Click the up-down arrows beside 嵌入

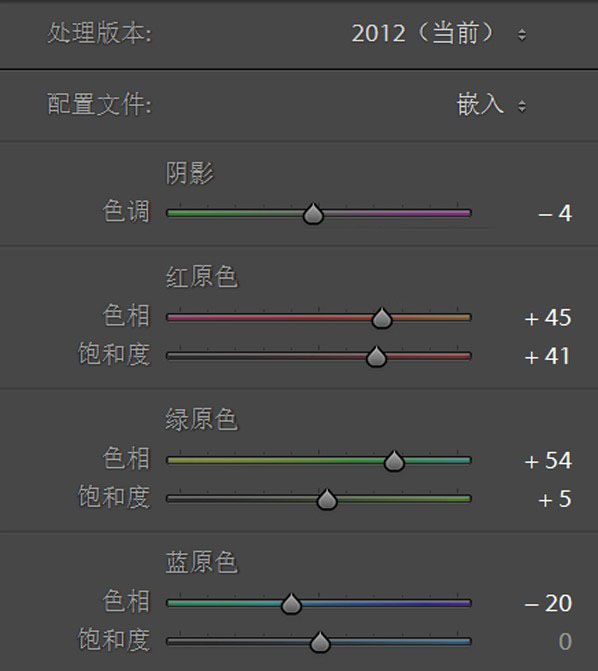[x=521, y=106]
